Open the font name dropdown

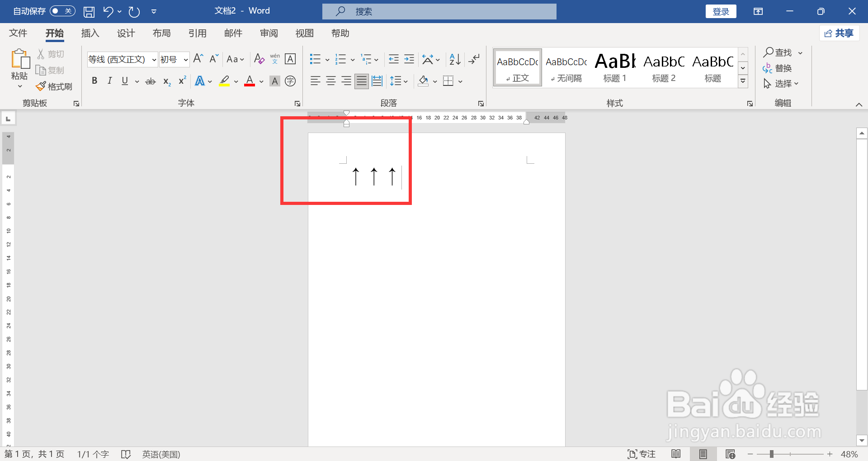click(154, 60)
